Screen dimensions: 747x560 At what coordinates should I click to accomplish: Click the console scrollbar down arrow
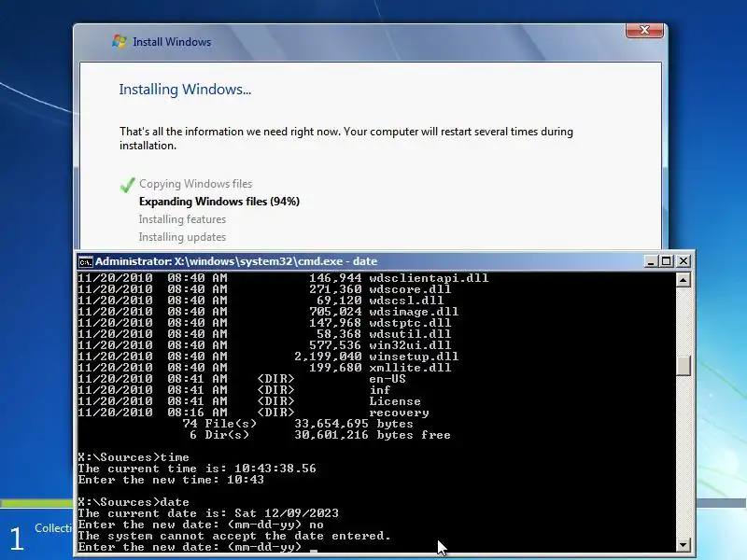click(x=684, y=544)
